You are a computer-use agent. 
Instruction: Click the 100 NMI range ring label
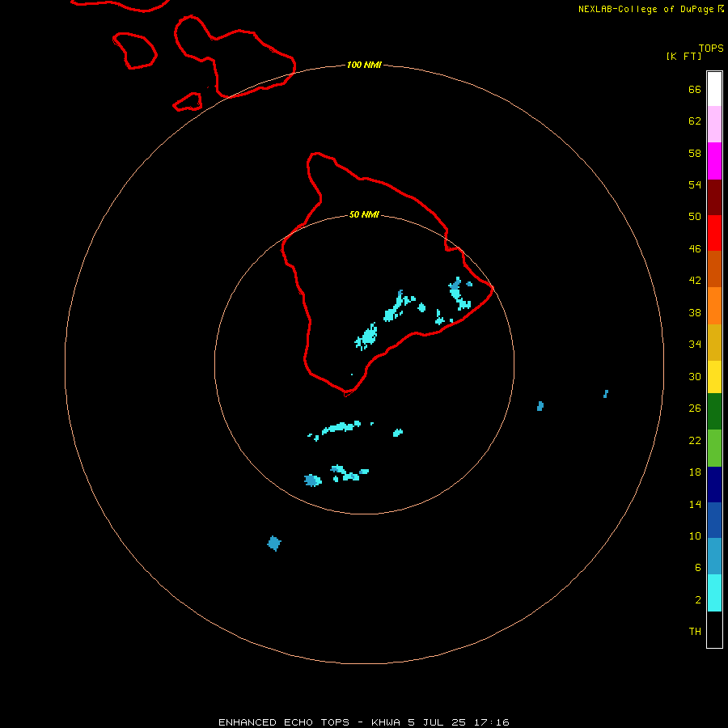(364, 65)
